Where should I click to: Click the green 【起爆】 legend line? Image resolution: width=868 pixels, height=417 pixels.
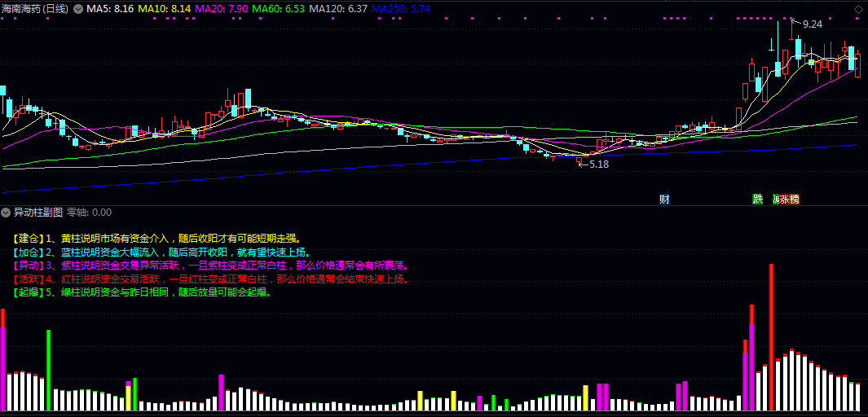[x=142, y=292]
